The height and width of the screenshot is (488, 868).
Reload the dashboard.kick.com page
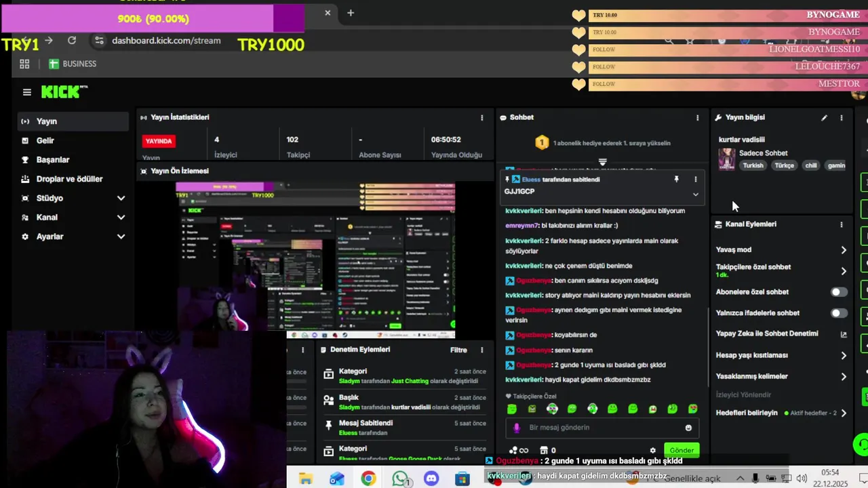coord(72,41)
